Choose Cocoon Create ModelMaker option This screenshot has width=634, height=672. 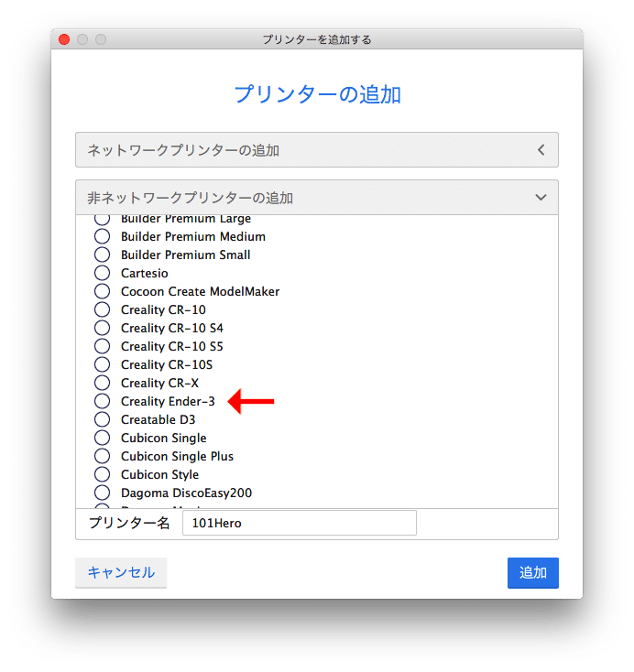point(103,291)
